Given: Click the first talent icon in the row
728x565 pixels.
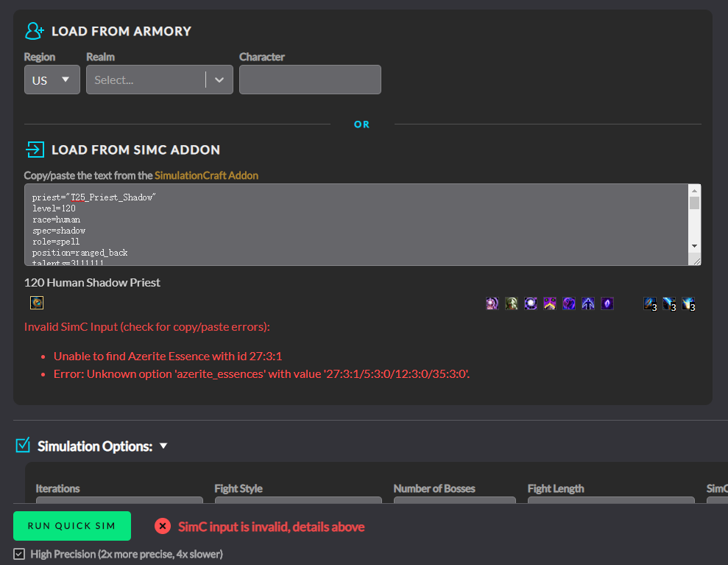Looking at the screenshot, I should click(x=492, y=303).
